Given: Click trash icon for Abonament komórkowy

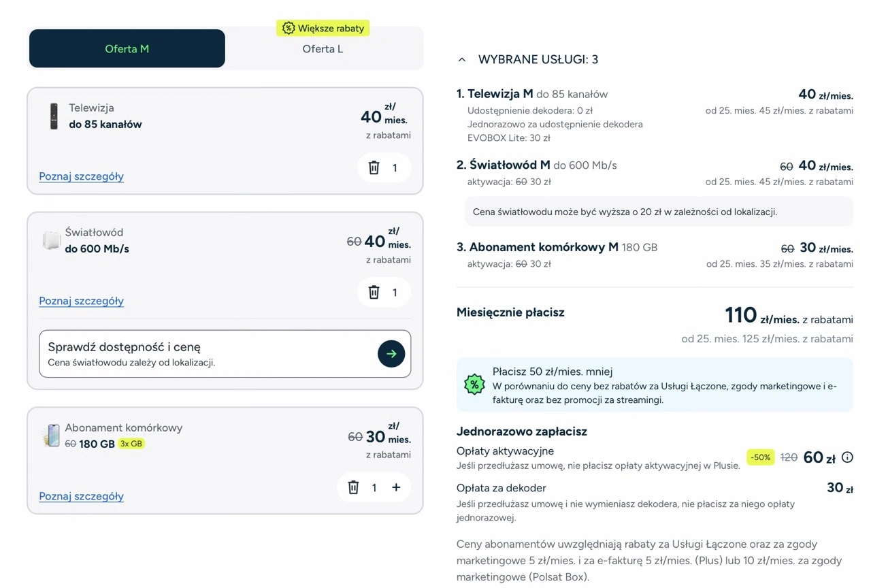Looking at the screenshot, I should [353, 487].
